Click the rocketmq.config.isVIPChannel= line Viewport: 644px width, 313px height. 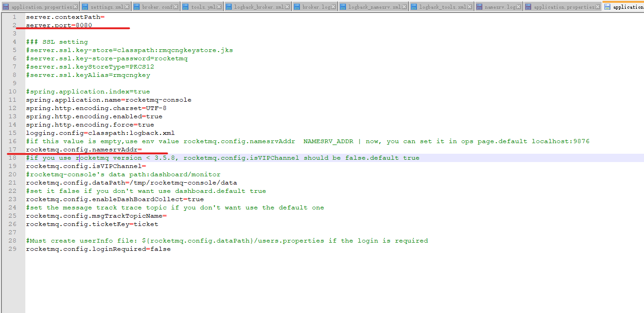86,166
